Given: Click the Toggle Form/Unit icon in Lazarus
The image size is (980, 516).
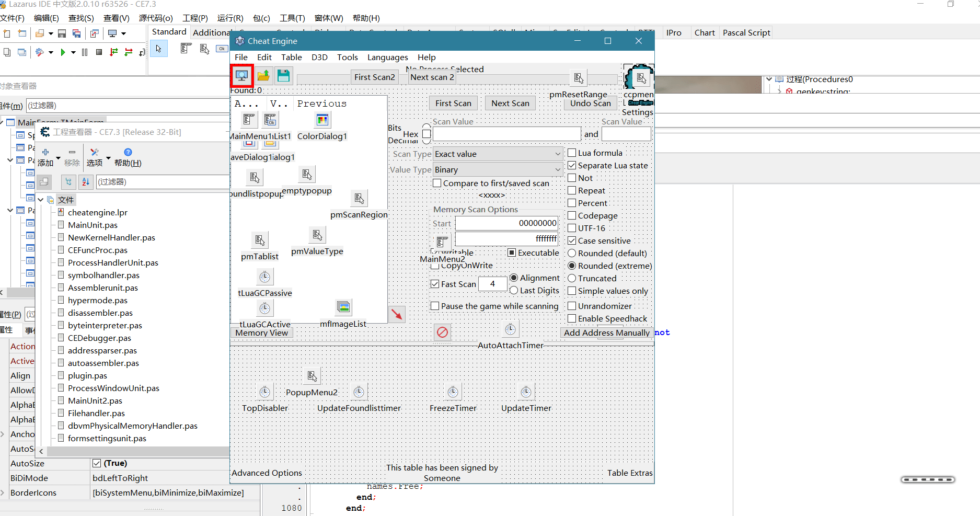Looking at the screenshot, I should pyautogui.click(x=95, y=33).
